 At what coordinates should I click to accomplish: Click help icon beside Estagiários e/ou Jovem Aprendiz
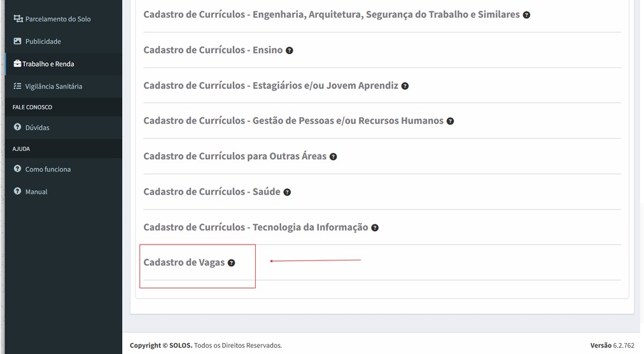pos(405,86)
